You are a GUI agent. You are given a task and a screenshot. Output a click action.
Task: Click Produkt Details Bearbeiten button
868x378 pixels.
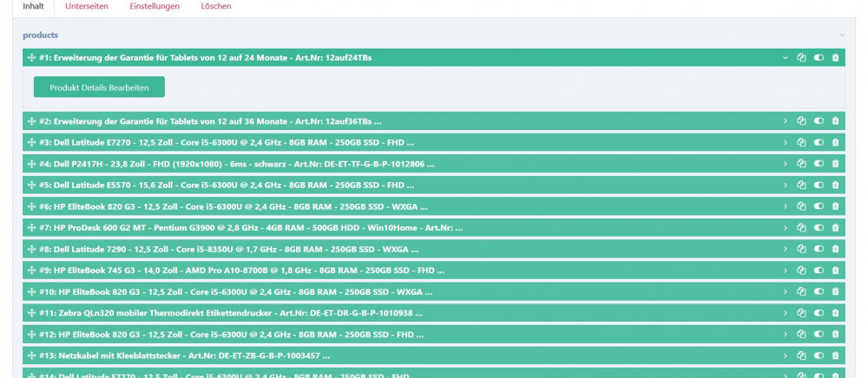pyautogui.click(x=99, y=88)
